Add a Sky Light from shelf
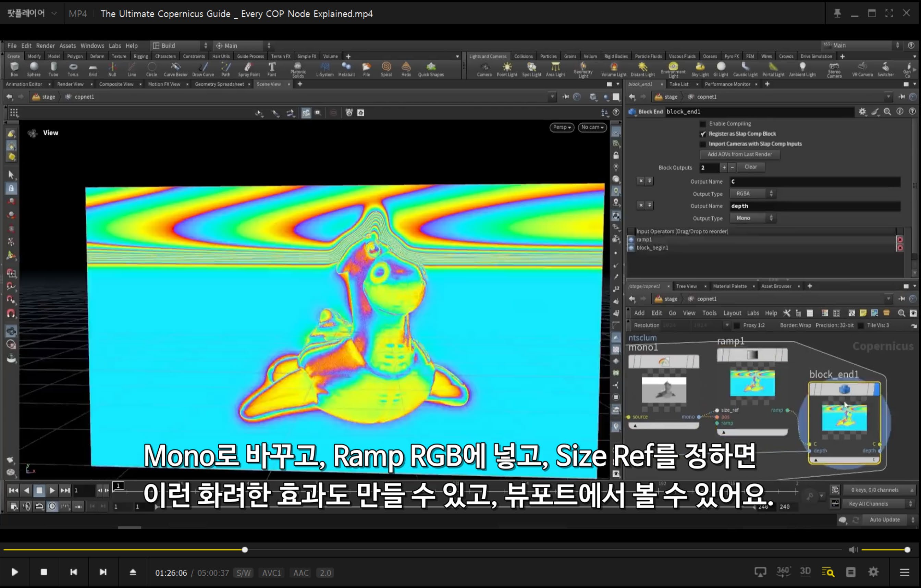The image size is (921, 588). coord(700,69)
